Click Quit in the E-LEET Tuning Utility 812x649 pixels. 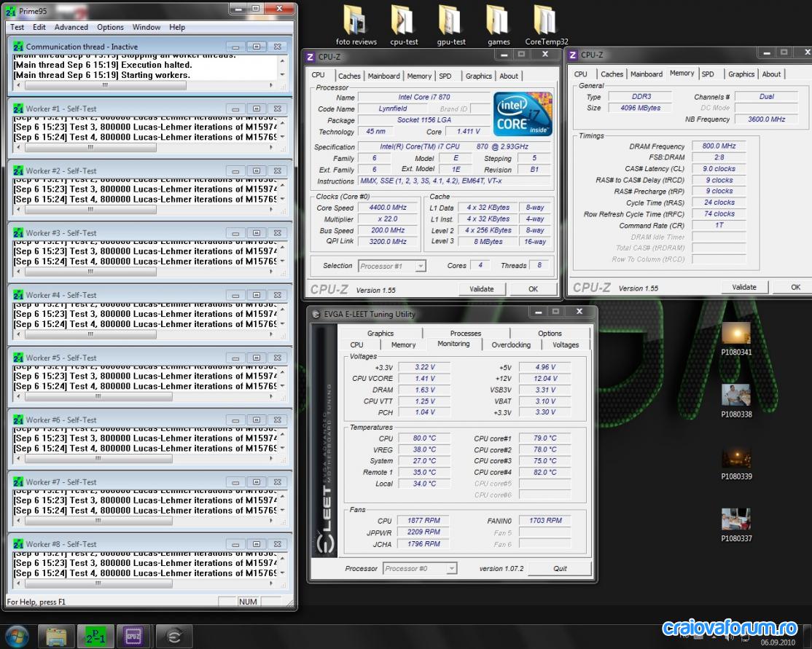pyautogui.click(x=560, y=568)
